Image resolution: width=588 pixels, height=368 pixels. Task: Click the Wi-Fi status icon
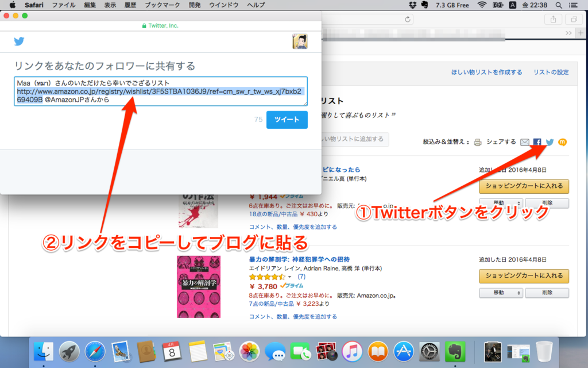click(x=482, y=5)
